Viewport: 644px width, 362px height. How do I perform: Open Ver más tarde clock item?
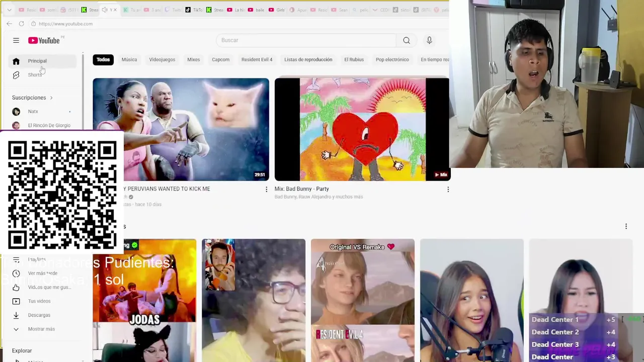coord(43,274)
